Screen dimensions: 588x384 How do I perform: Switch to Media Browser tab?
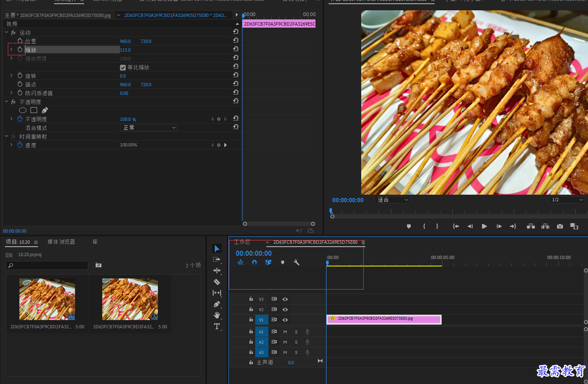coord(61,242)
